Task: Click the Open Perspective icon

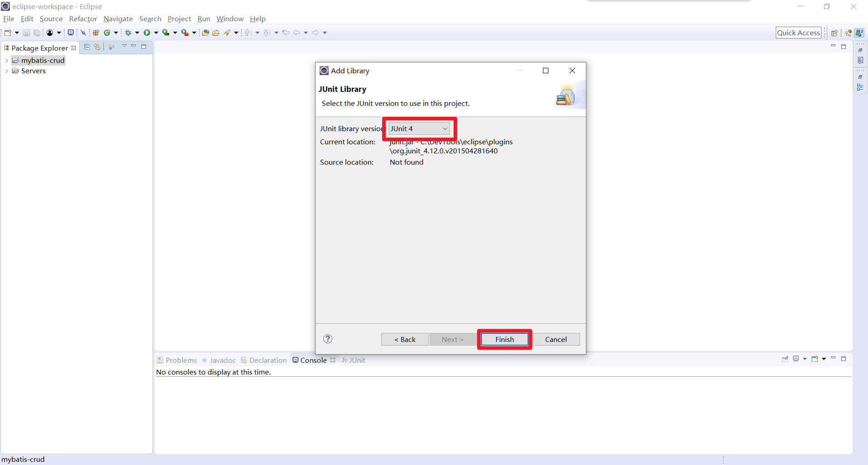Action: (x=835, y=33)
